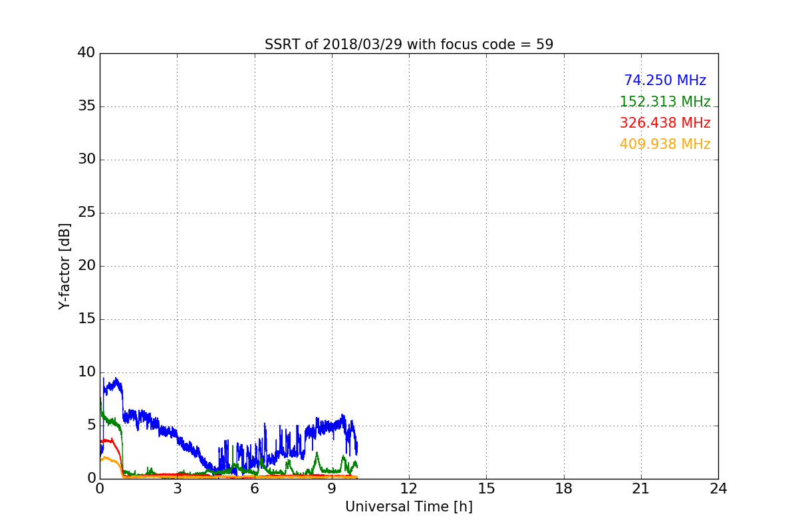This screenshot has height=532, width=798.
Task: Select the red '326.438 MHz' legend label
Action: 665,123
